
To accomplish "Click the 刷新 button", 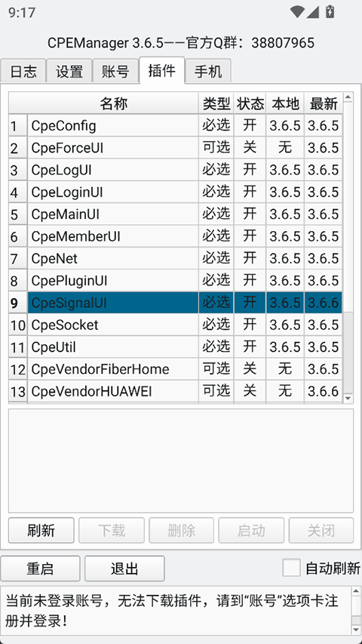I will (x=41, y=531).
